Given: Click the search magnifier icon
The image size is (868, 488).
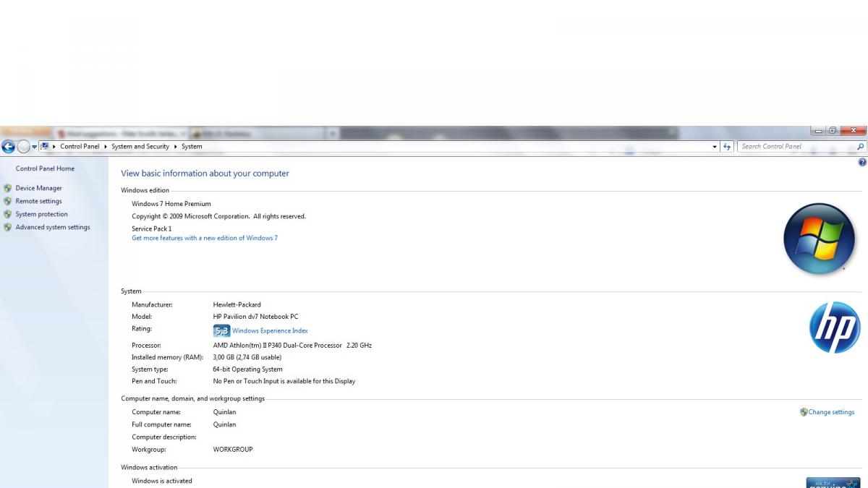Looking at the screenshot, I should pos(861,147).
